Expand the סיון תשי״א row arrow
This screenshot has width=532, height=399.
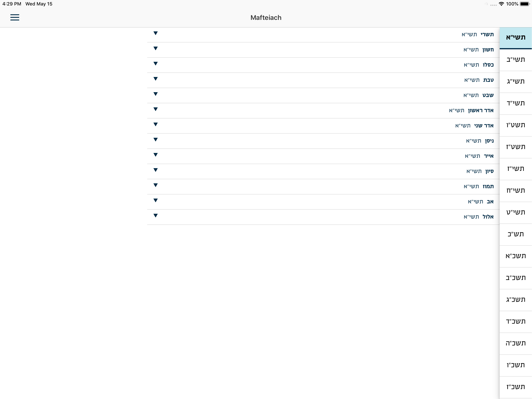click(x=156, y=170)
